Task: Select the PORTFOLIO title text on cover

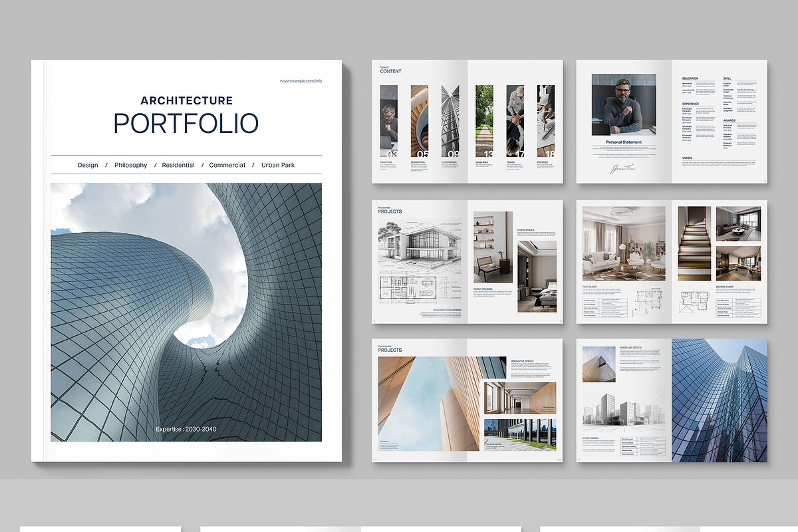Action: click(186, 124)
